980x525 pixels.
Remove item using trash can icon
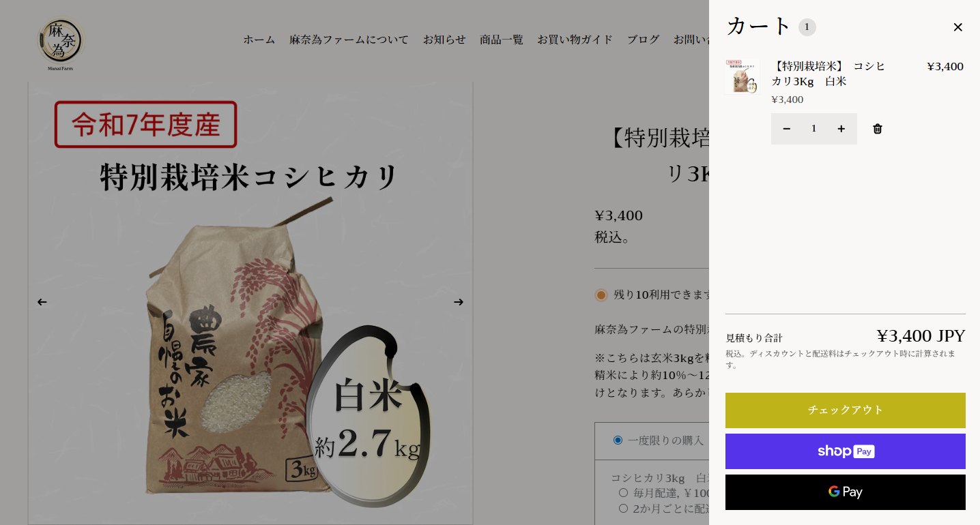pyautogui.click(x=878, y=129)
